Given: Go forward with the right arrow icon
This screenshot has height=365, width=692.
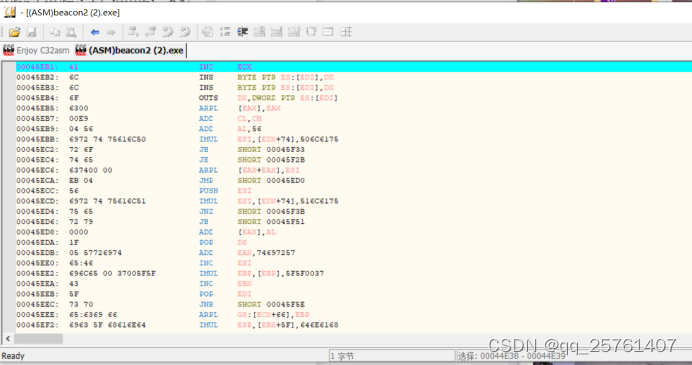Looking at the screenshot, I should (111, 32).
